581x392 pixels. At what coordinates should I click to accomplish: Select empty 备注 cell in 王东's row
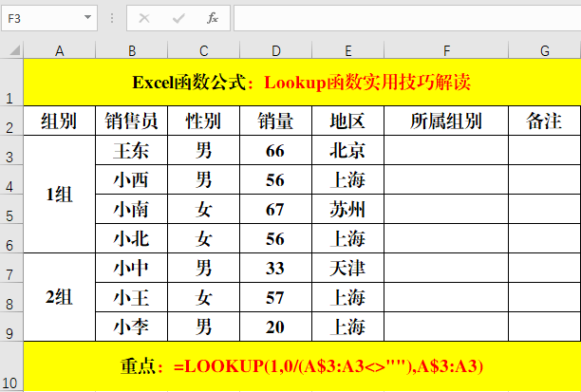tap(545, 150)
